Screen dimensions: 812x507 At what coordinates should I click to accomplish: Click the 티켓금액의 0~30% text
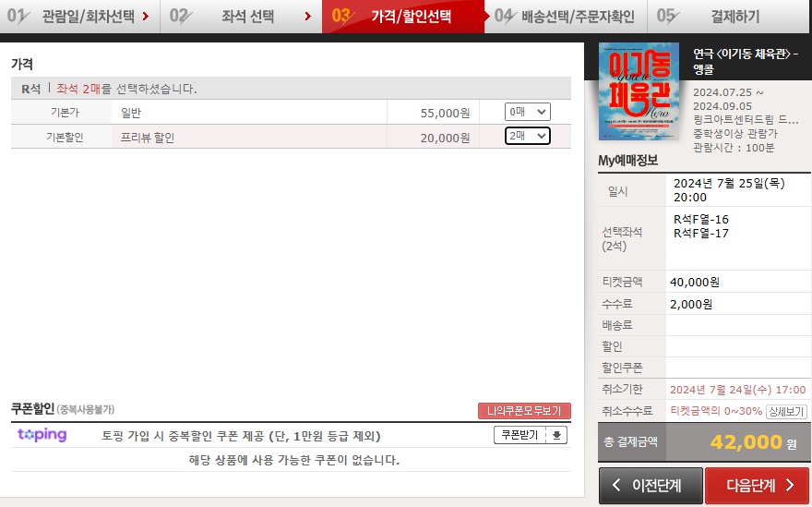(716, 411)
